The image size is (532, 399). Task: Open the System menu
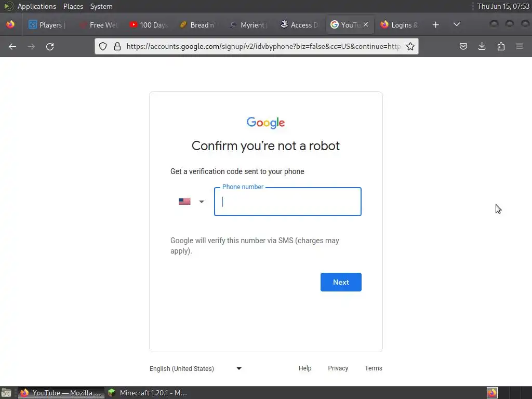coord(101,6)
